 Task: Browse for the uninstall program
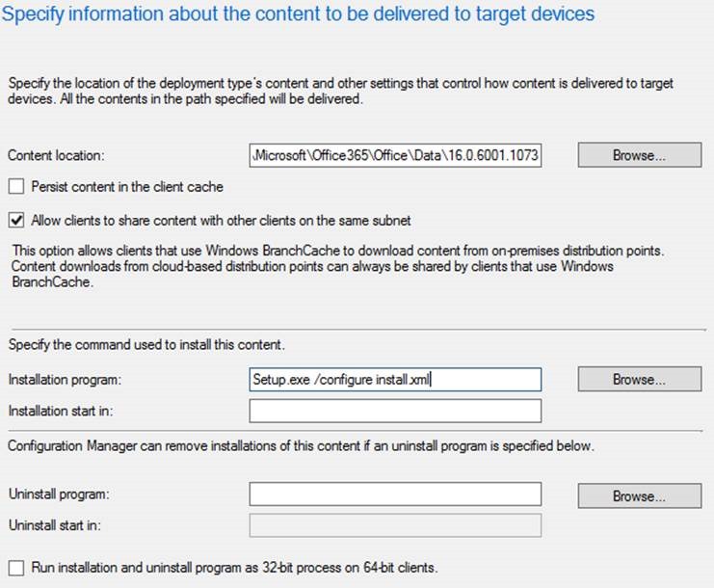point(639,496)
